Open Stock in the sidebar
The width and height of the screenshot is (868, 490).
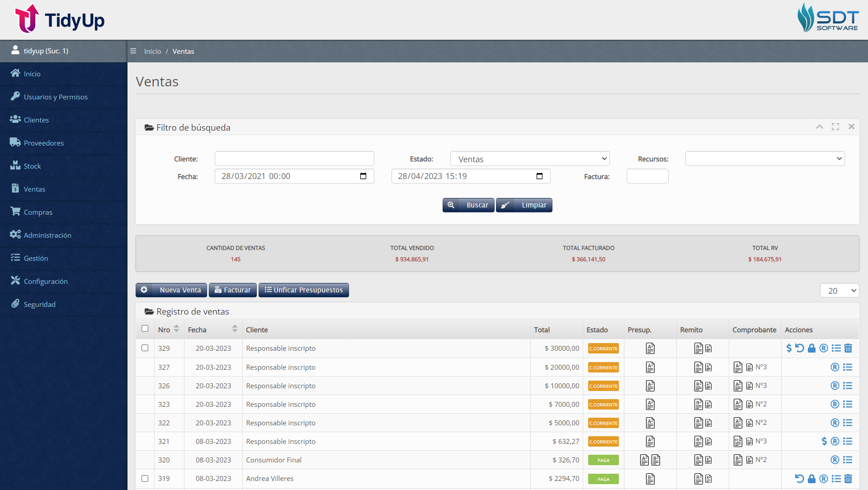(63, 166)
